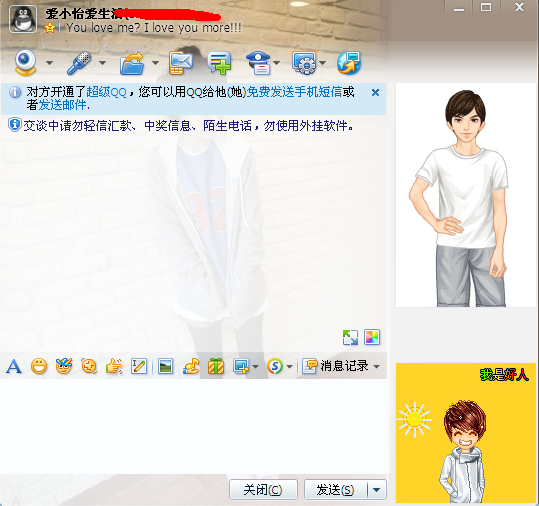
Task: Open the send file folder icon
Action: point(132,63)
